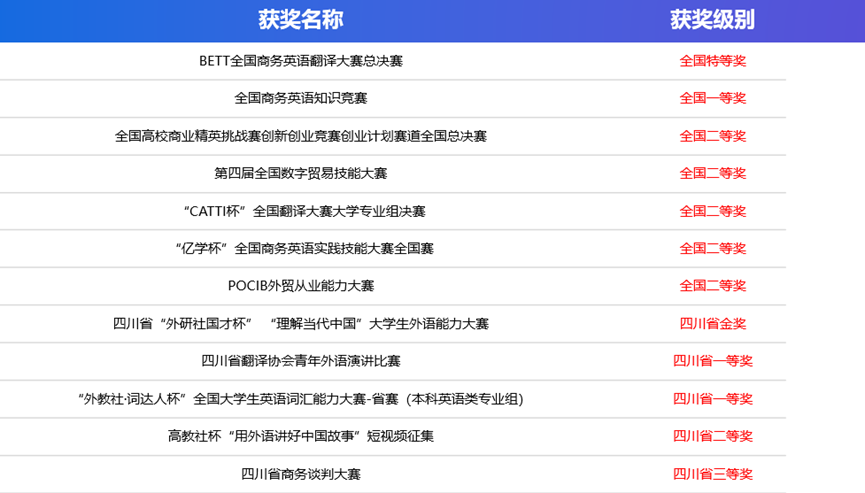Click the 四川省二等奖 award level cell
865x493 pixels.
tap(712, 436)
